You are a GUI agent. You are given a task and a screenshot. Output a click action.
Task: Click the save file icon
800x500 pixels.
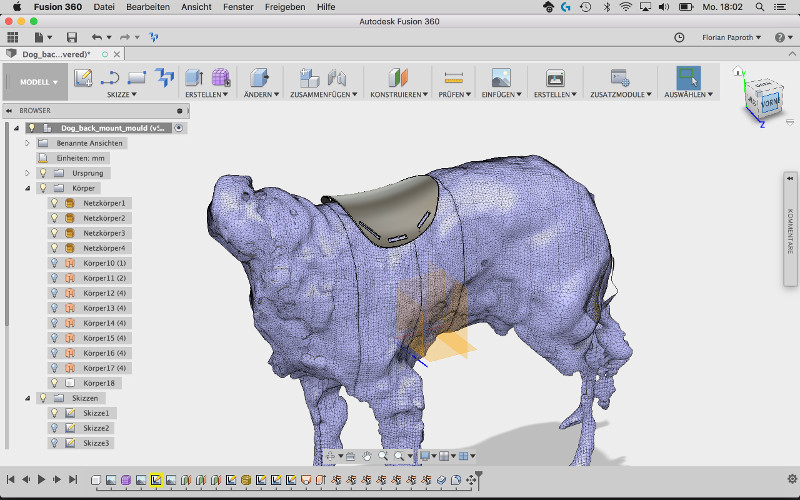[x=70, y=37]
